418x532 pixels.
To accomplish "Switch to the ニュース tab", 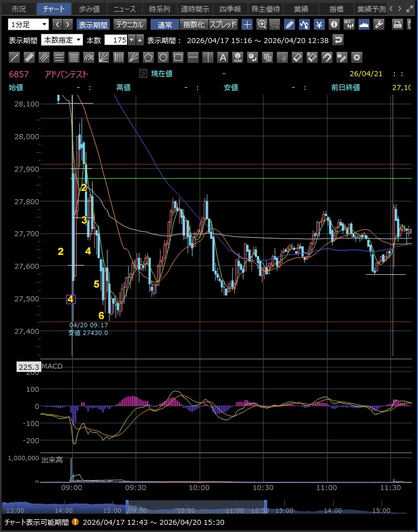I will tap(125, 9).
